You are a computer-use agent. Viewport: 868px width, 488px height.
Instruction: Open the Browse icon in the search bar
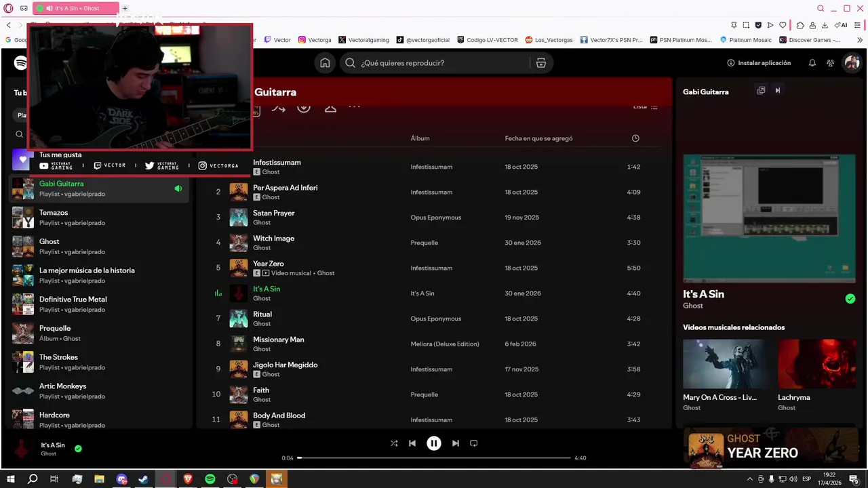pyautogui.click(x=540, y=63)
